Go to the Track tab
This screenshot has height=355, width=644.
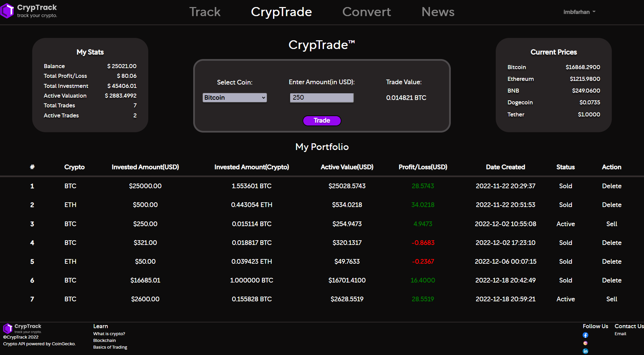pyautogui.click(x=205, y=12)
